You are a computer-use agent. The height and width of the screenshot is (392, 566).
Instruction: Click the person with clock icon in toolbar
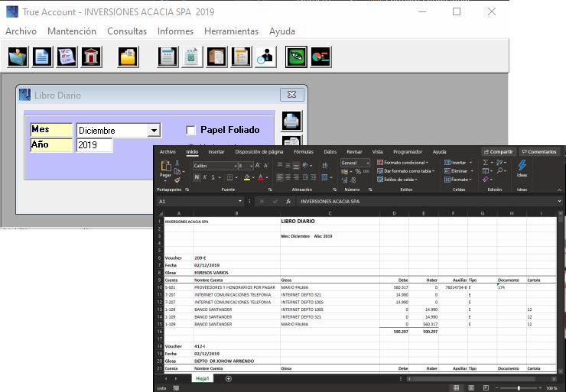coord(266,57)
